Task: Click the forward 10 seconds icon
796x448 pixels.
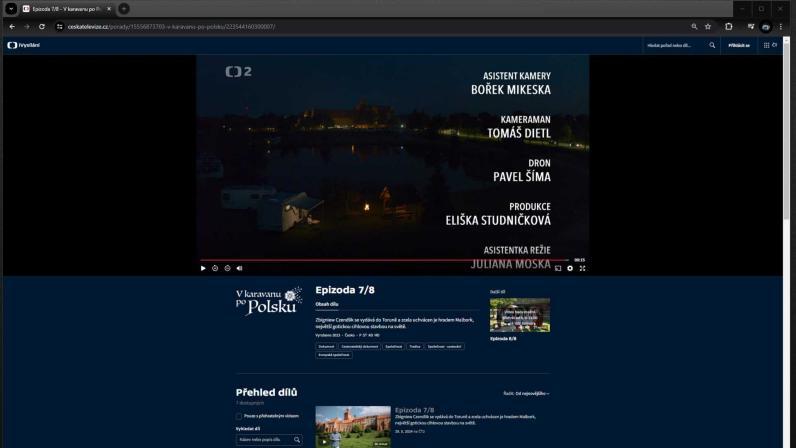Action: click(227, 268)
